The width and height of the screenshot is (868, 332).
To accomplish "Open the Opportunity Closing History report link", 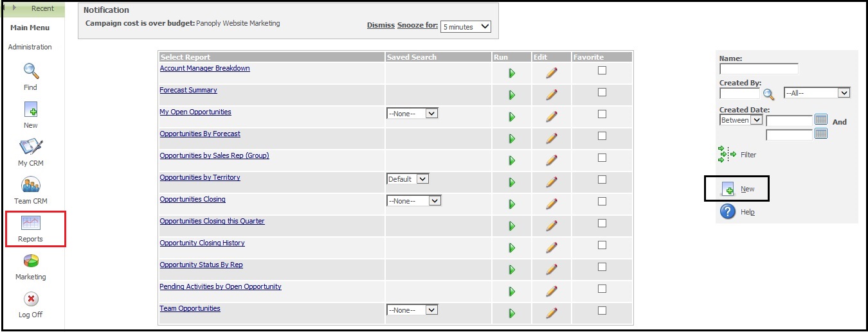I will coord(202,243).
